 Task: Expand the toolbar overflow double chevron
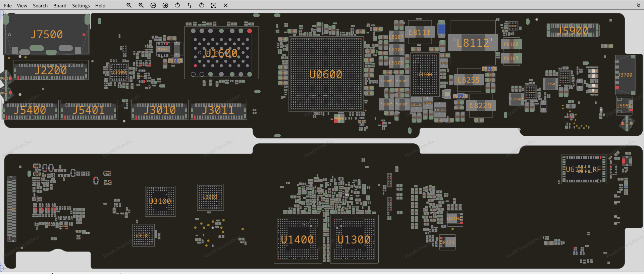click(x=639, y=5)
